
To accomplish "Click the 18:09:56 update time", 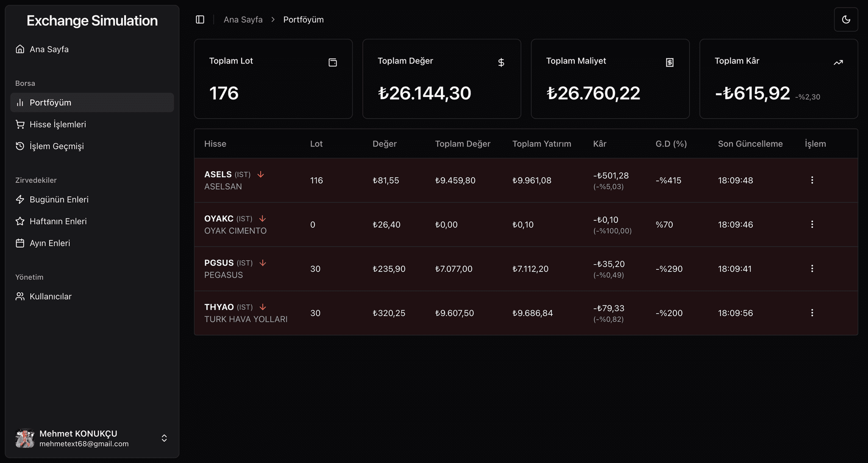I will pyautogui.click(x=735, y=313).
